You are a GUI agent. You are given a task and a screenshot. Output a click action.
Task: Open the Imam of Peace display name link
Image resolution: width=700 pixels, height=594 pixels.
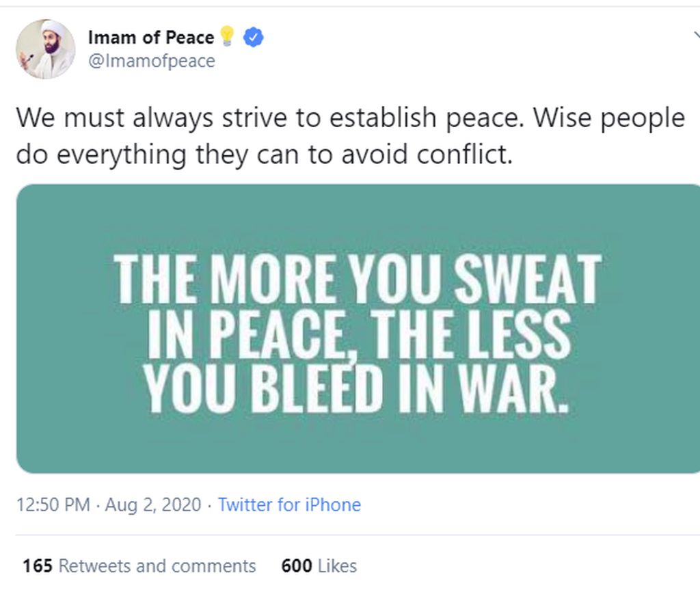pos(151,38)
